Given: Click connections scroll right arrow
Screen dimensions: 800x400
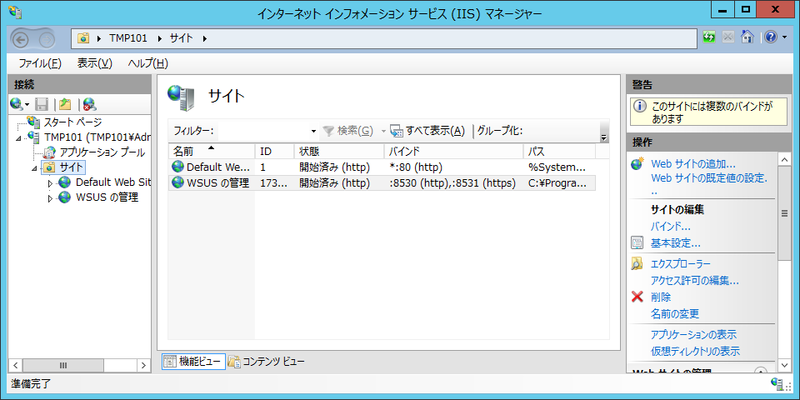Looking at the screenshot, I should pyautogui.click(x=144, y=365).
